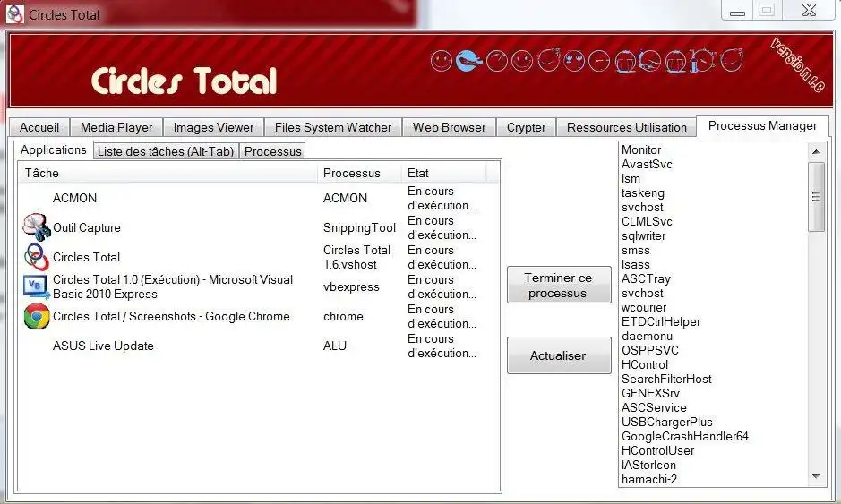The height and width of the screenshot is (504, 841).
Task: Select ETDCtrlHelper in the process list
Action: click(661, 321)
